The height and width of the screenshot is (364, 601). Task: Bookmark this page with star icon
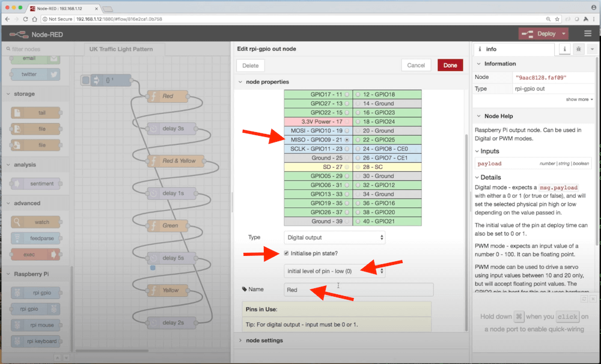coord(557,19)
